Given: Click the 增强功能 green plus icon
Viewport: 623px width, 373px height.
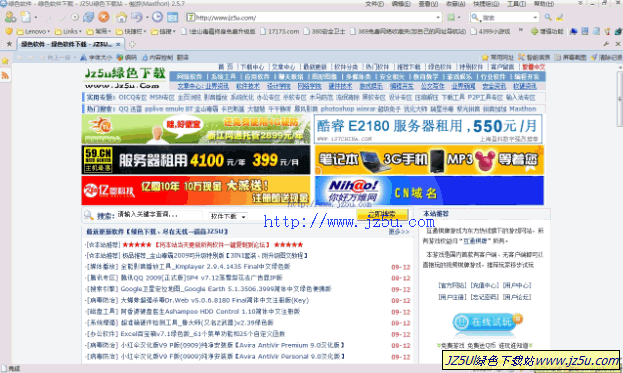Looking at the screenshot, I should (x=534, y=31).
